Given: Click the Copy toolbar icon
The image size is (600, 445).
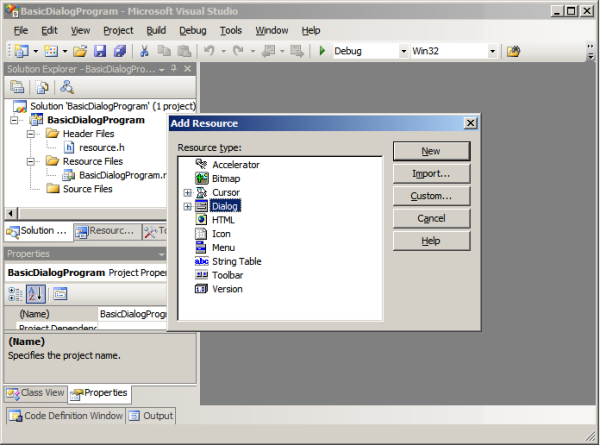Looking at the screenshot, I should point(165,51).
